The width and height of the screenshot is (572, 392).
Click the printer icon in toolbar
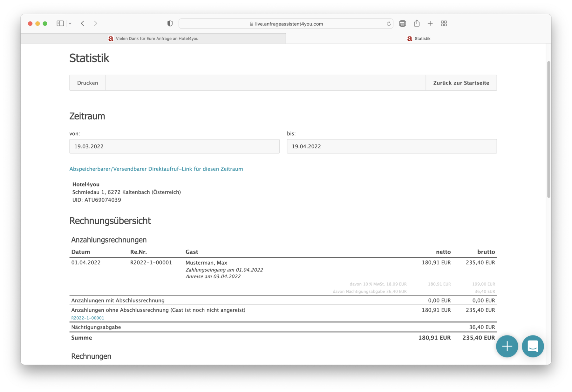(x=402, y=24)
